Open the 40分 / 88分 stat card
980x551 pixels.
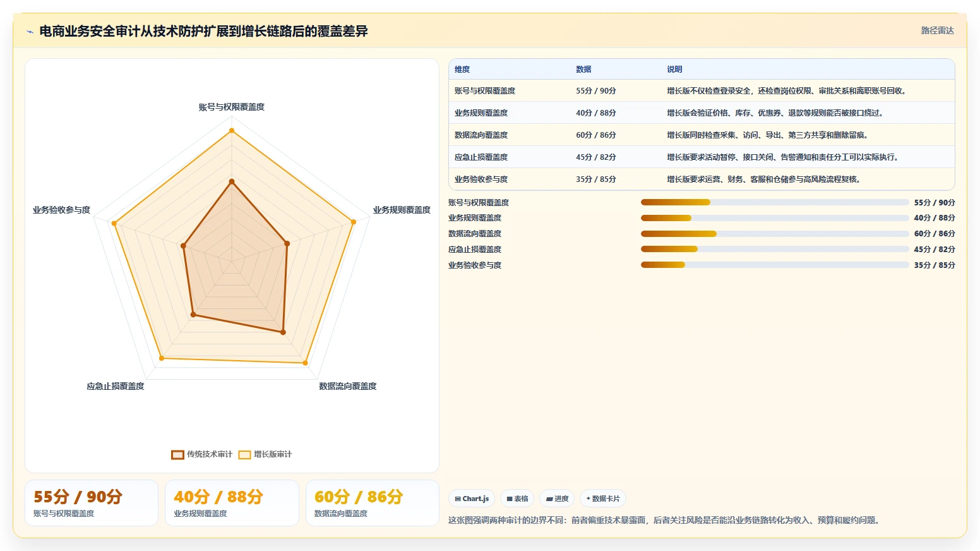point(232,503)
